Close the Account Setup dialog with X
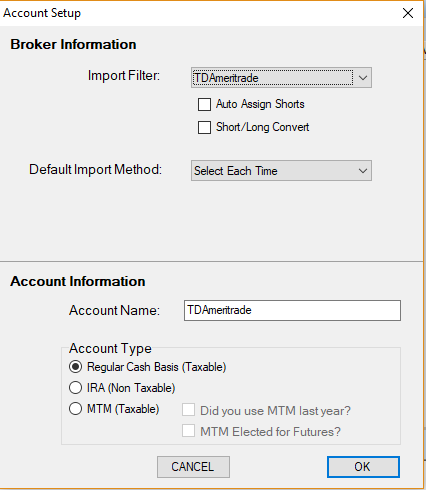This screenshot has height=490, width=426. (408, 13)
